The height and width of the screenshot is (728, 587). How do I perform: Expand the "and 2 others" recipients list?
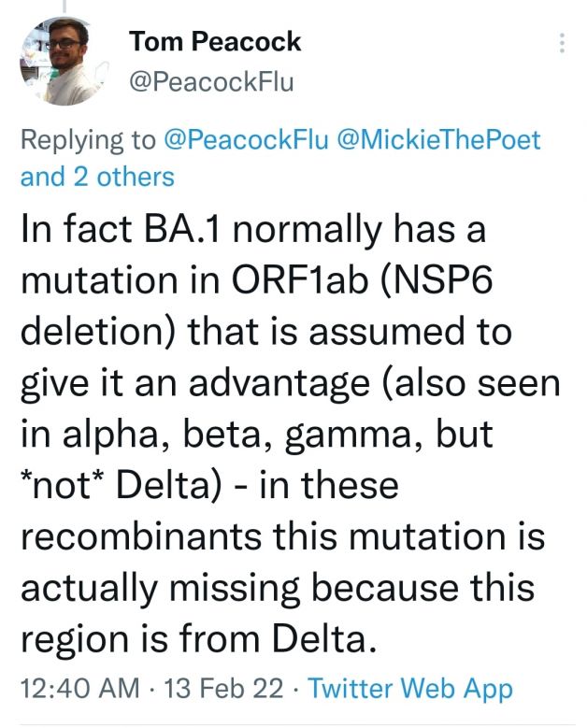coord(97,177)
